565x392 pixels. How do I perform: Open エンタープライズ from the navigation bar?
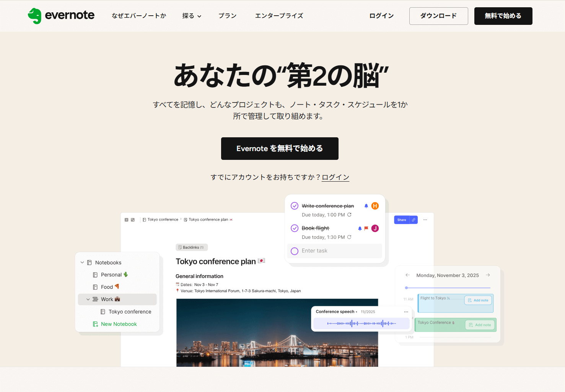279,16
